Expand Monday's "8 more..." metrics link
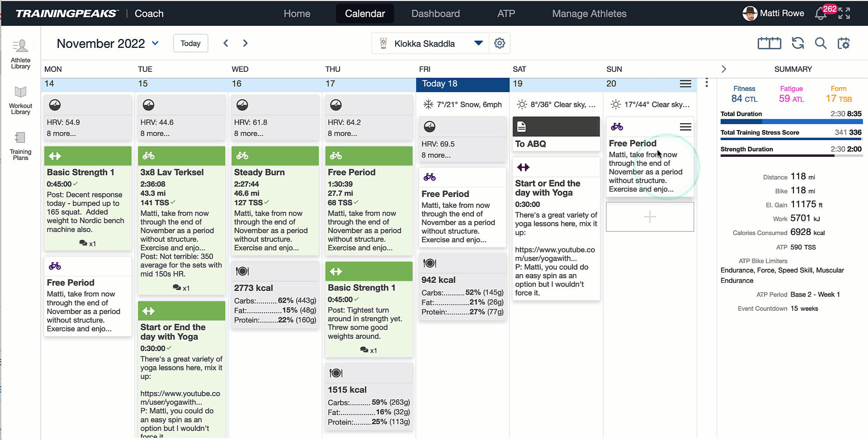 tap(61, 134)
